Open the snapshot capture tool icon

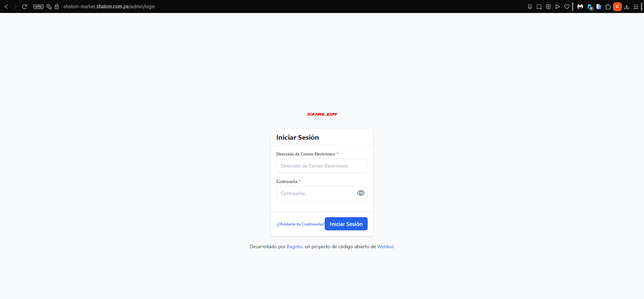pyautogui.click(x=539, y=6)
